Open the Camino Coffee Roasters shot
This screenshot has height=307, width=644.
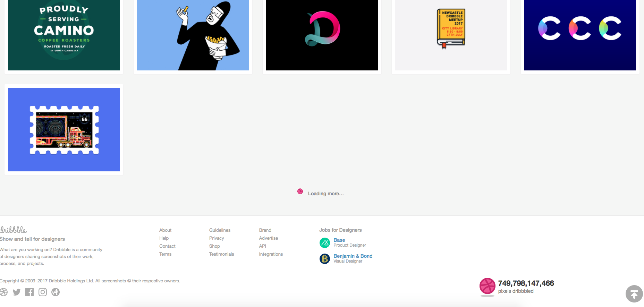pos(64,35)
